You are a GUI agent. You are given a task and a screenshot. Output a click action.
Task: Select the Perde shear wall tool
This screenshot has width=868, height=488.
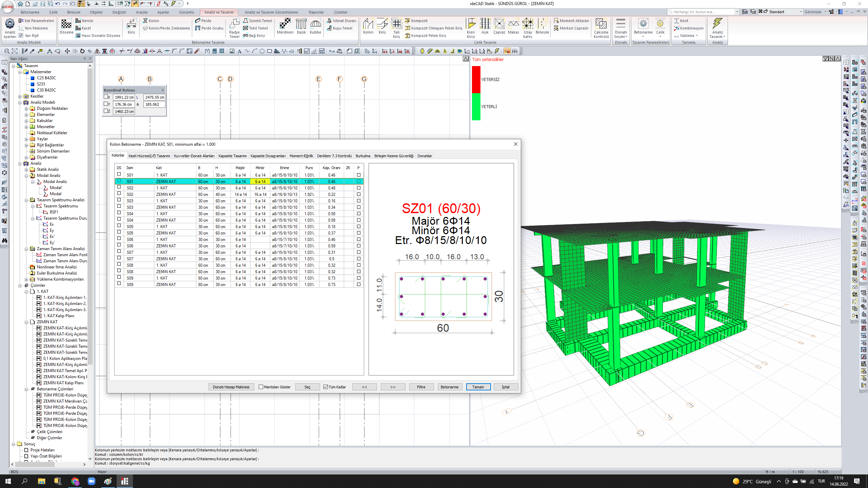[203, 21]
